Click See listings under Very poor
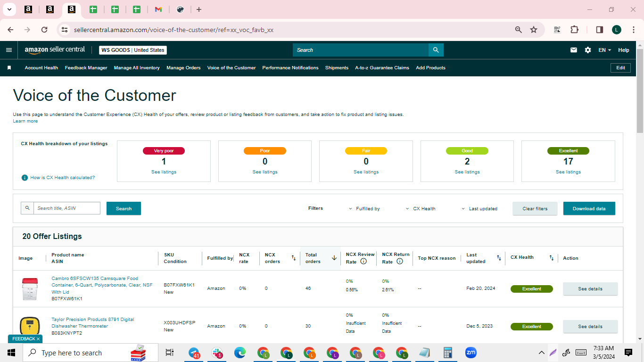 click(x=164, y=172)
